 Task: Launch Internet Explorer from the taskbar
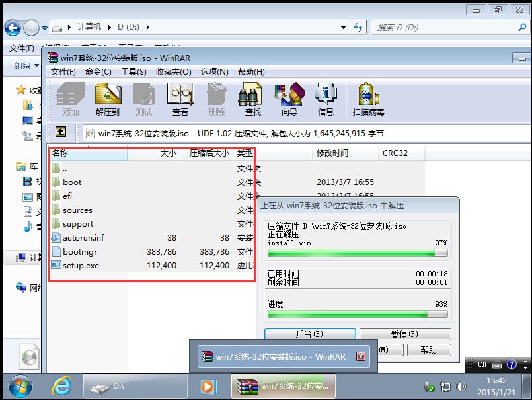[x=61, y=386]
